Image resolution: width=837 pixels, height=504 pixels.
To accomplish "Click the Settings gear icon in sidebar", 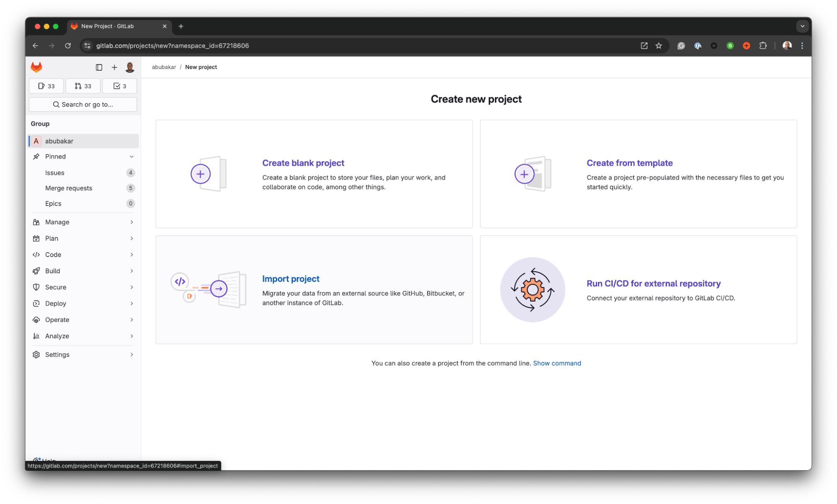I will [x=36, y=355].
